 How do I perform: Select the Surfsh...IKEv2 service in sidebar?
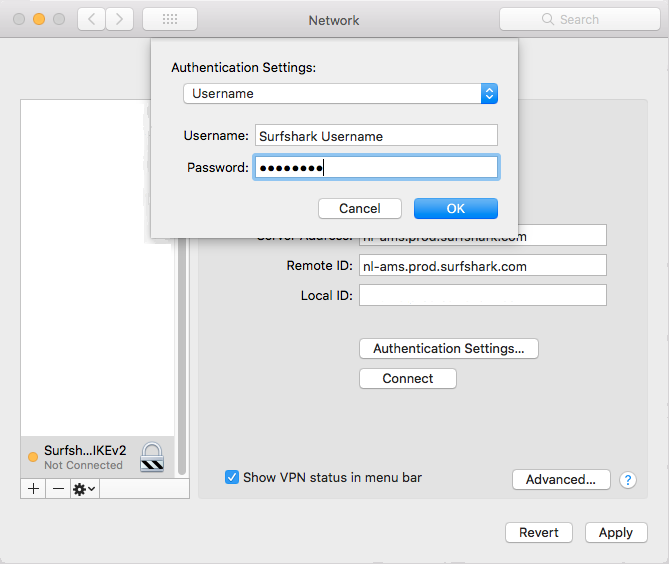click(97, 457)
